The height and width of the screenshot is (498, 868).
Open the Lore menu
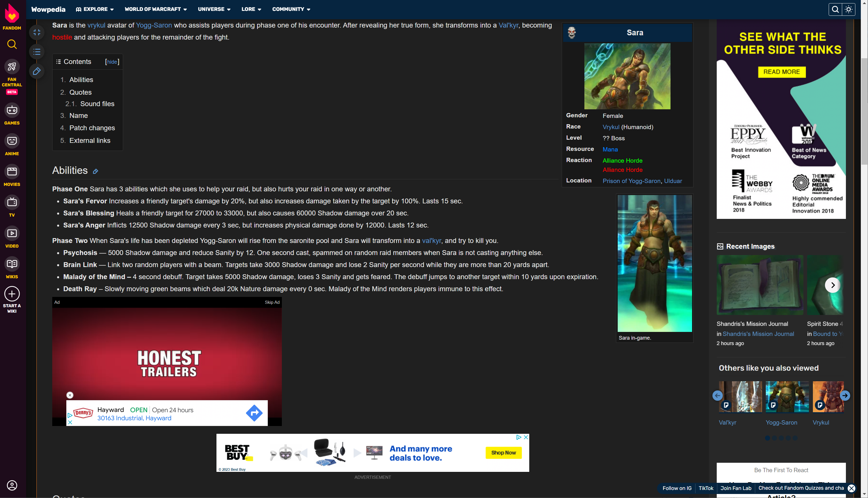point(251,9)
